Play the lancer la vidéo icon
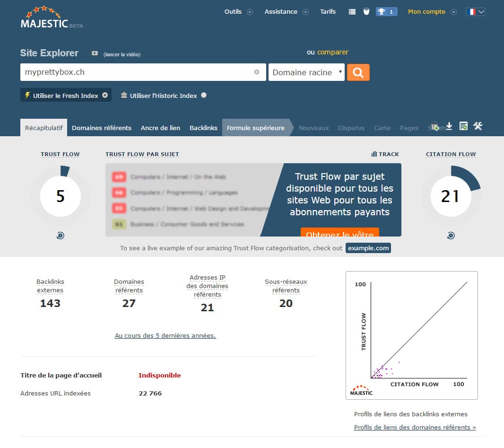 (x=95, y=53)
